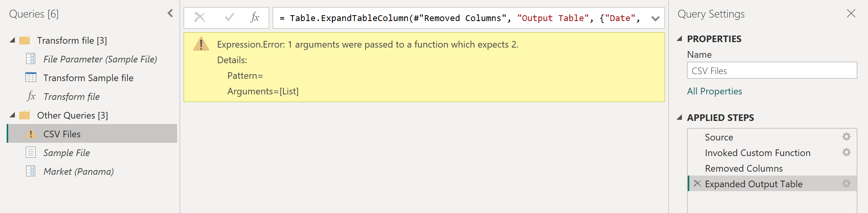Collapse the PROPERTIES section
The height and width of the screenshot is (213, 868).
point(680,39)
